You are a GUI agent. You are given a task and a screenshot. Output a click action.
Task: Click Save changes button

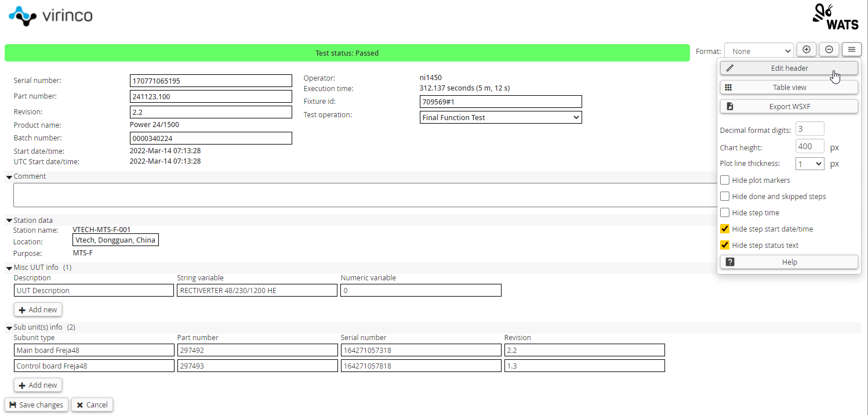(37, 405)
